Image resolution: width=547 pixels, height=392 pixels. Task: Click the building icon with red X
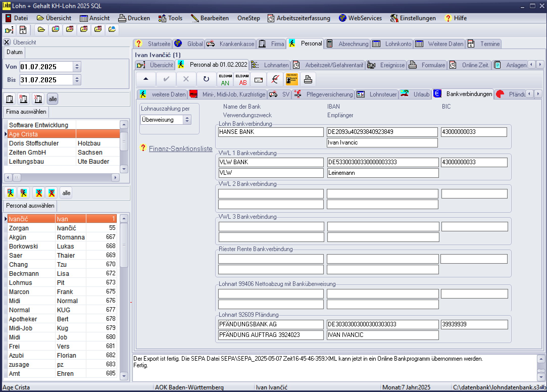(x=38, y=99)
